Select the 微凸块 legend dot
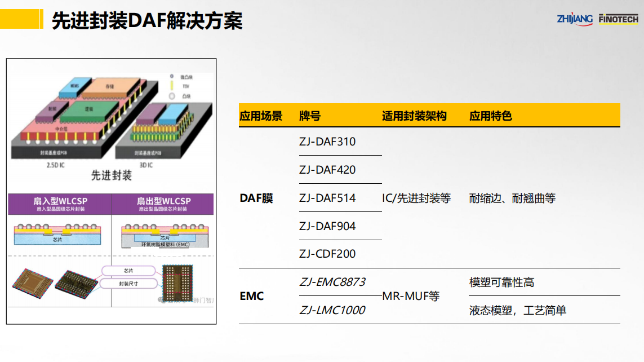This screenshot has height=362, width=644. click(x=172, y=76)
